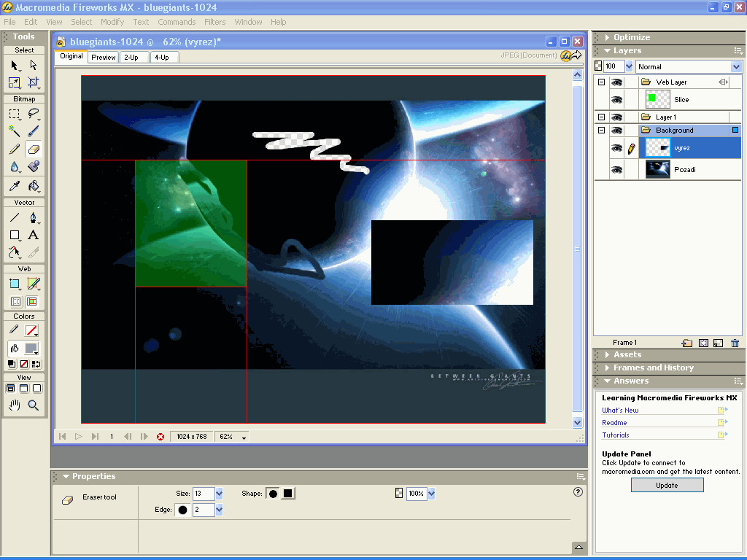747x560 pixels.
Task: Toggle visibility of Web Layer
Action: pyautogui.click(x=616, y=82)
